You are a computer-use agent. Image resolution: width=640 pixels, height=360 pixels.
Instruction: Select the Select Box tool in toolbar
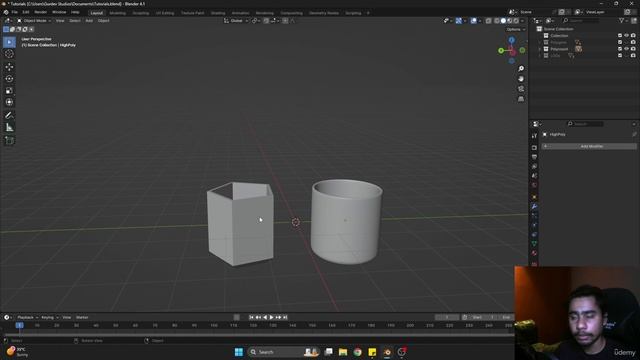9,42
